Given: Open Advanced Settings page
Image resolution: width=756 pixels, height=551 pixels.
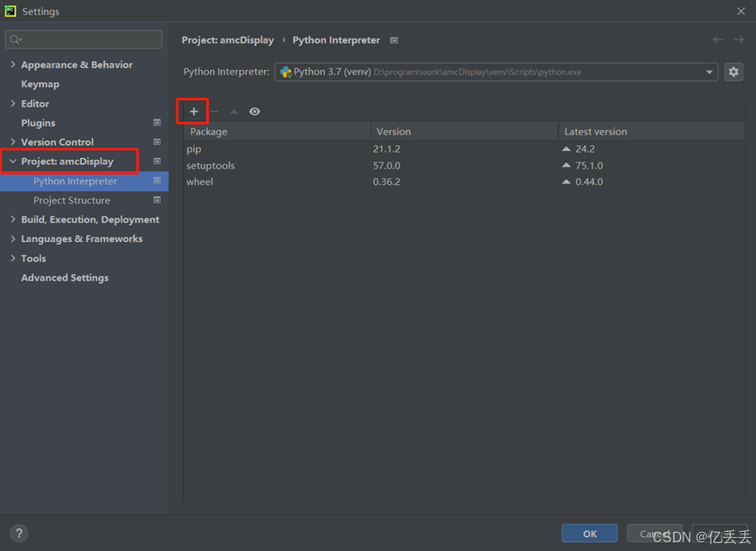Looking at the screenshot, I should pyautogui.click(x=65, y=278).
